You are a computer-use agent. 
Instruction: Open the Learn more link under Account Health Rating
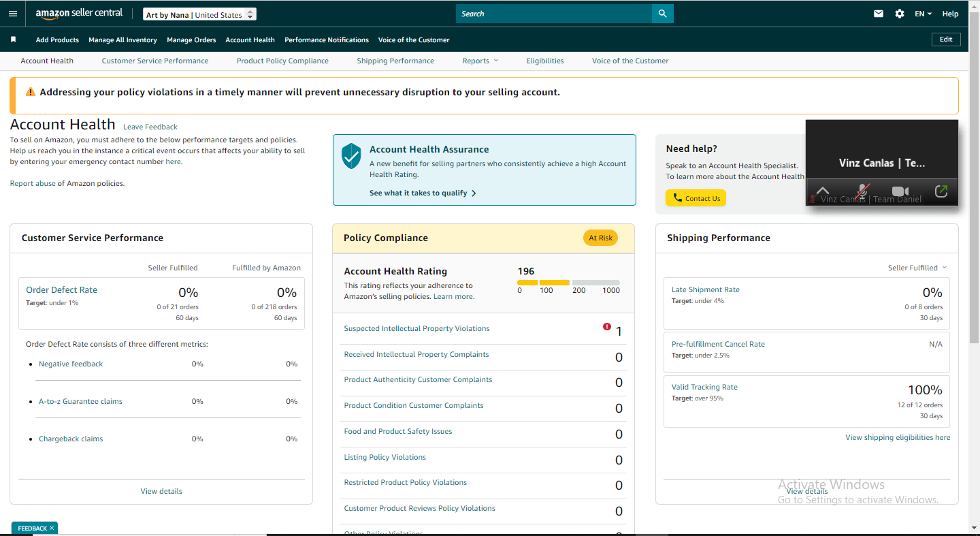coord(453,296)
